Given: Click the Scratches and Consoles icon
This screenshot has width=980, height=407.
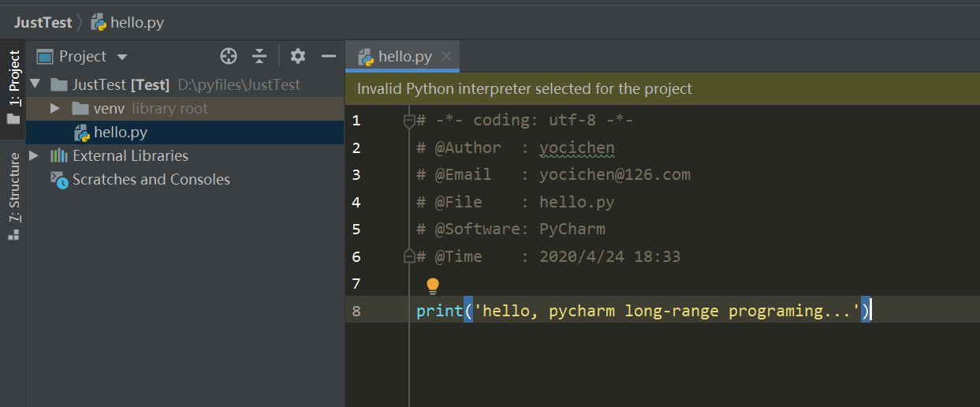Looking at the screenshot, I should click(x=59, y=179).
